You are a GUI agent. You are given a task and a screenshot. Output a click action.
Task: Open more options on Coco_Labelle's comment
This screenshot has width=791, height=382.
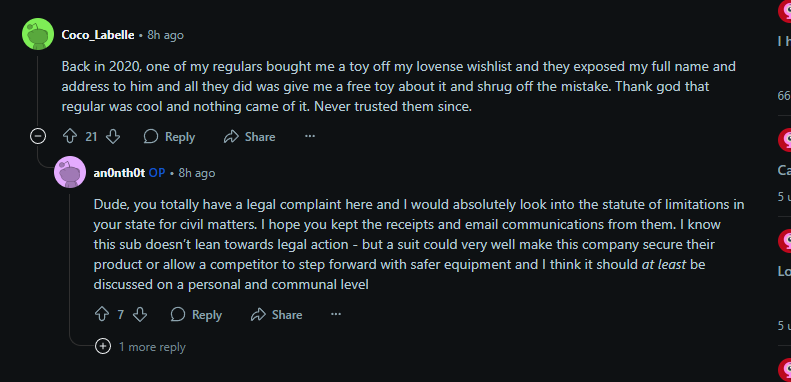[x=310, y=136]
